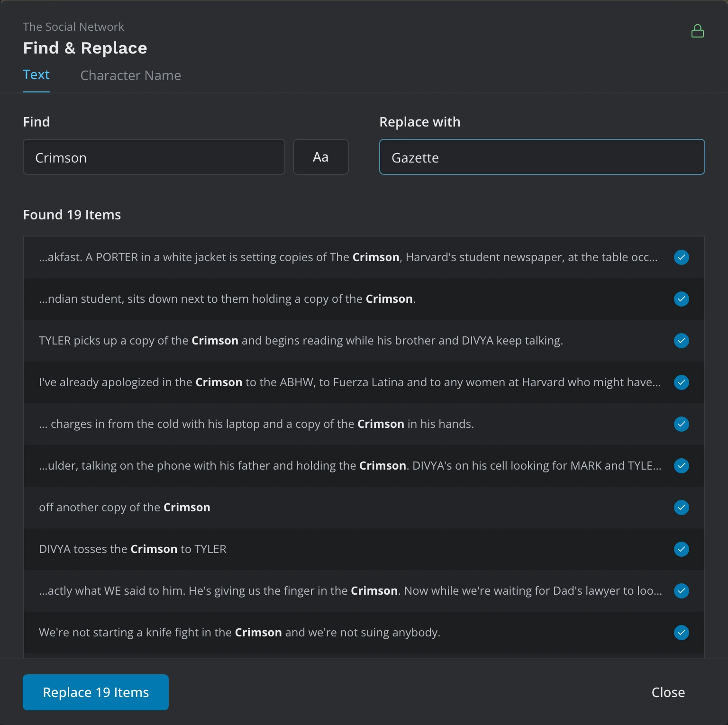The image size is (728, 725).
Task: Click the Replace 19 Items button
Action: [96, 692]
